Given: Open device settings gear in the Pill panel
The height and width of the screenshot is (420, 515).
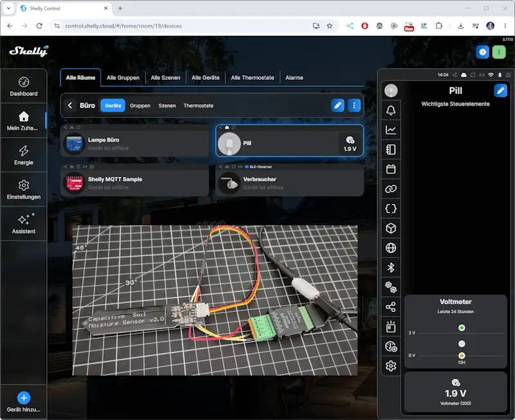Looking at the screenshot, I should (391, 366).
